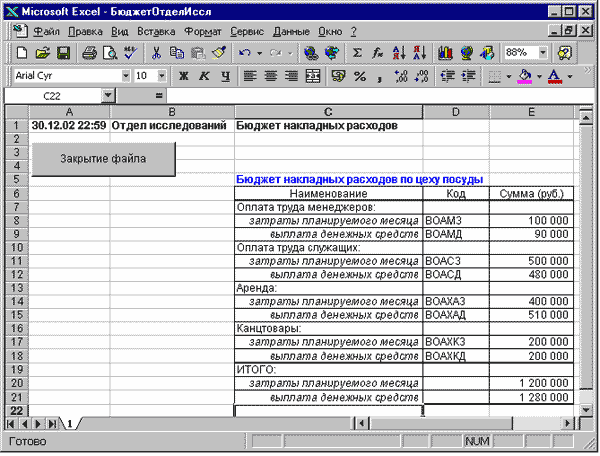Activate the Format Painter brush
This screenshot has height=456, width=600.
219,53
